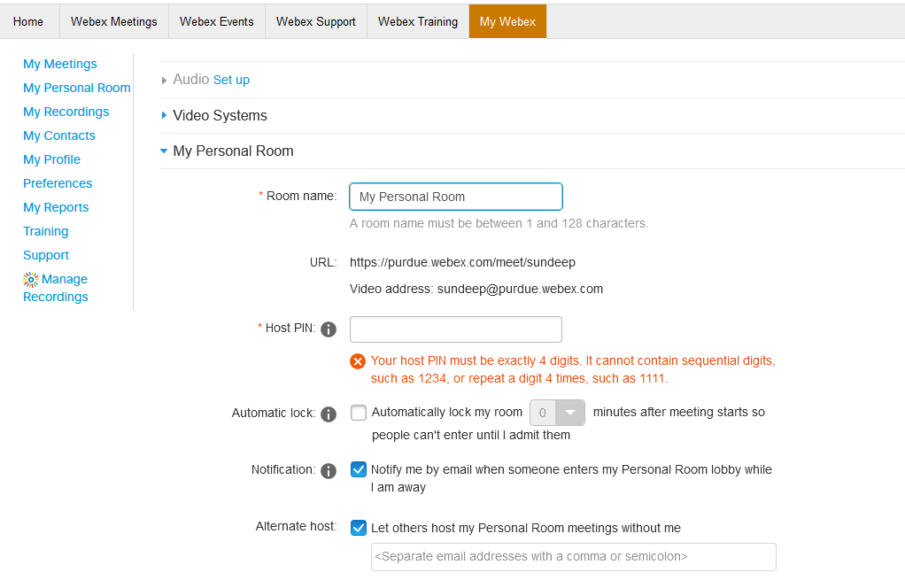Enable Automatically lock my room checkbox
Viewport: 905px width, 588px height.
[359, 413]
